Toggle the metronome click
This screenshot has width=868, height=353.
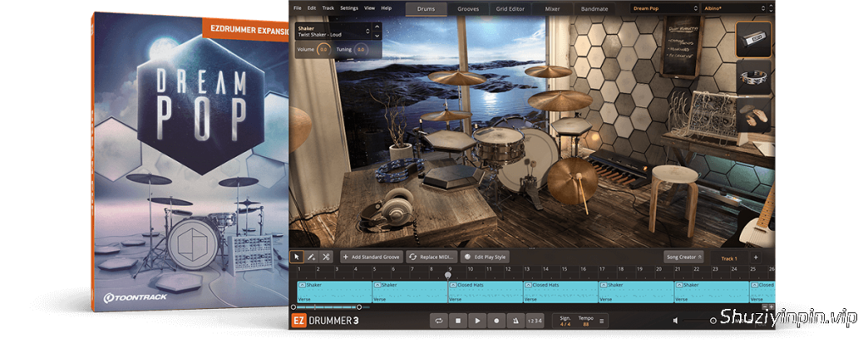pos(515,321)
